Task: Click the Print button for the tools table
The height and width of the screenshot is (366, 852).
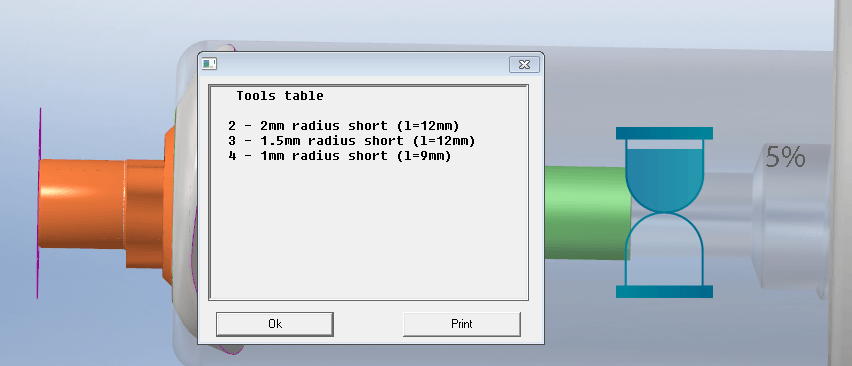Action: (462, 324)
